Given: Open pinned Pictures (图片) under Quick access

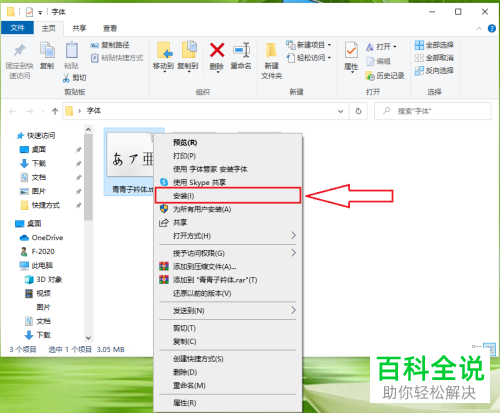Looking at the screenshot, I should 33,191.
